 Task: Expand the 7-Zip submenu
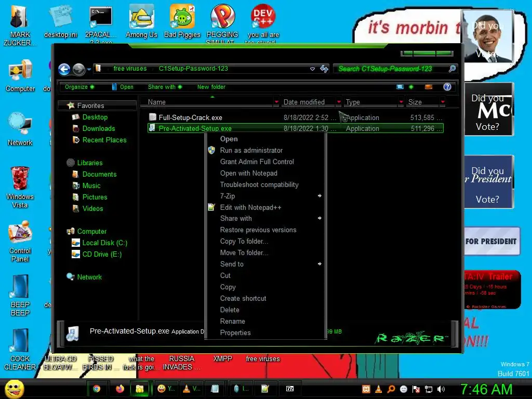(265, 196)
